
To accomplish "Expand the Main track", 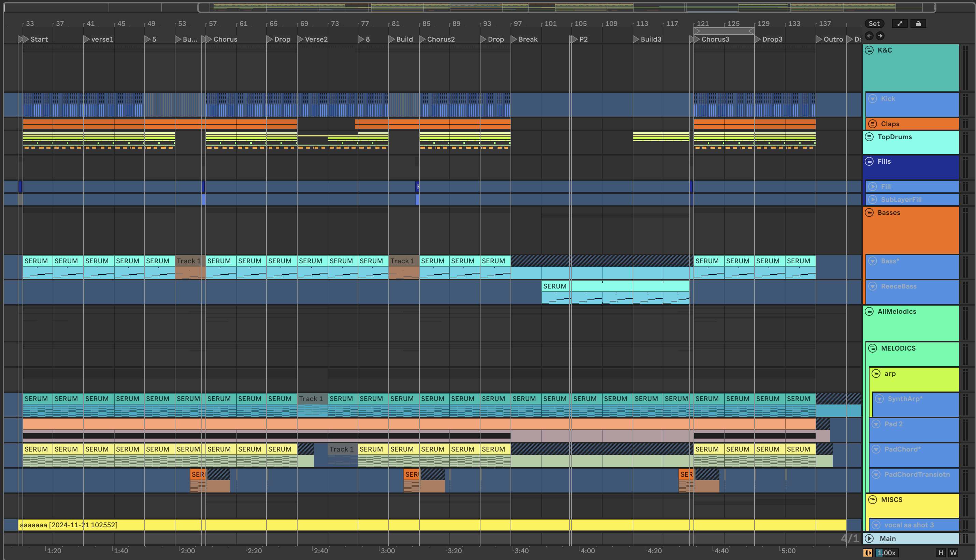I will 869,539.
